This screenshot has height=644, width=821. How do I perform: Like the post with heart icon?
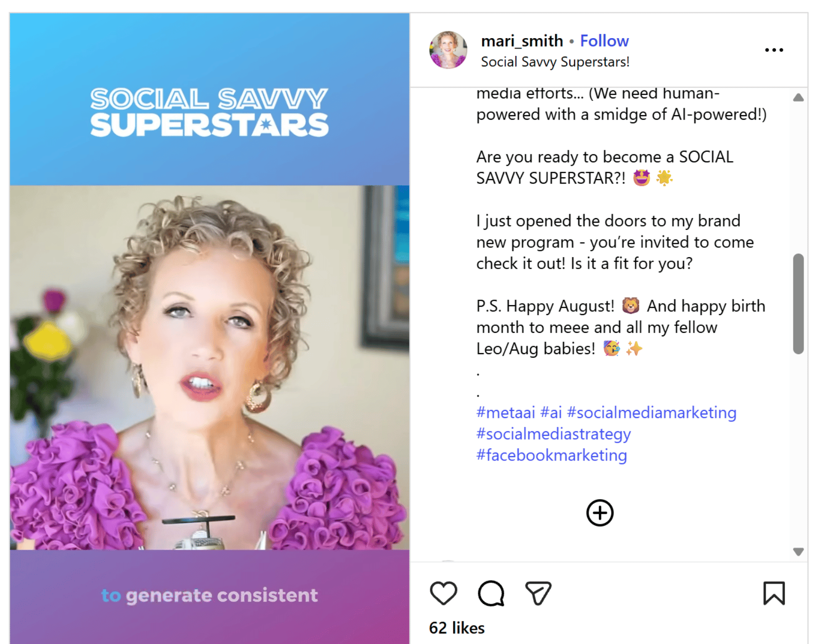pyautogui.click(x=443, y=593)
